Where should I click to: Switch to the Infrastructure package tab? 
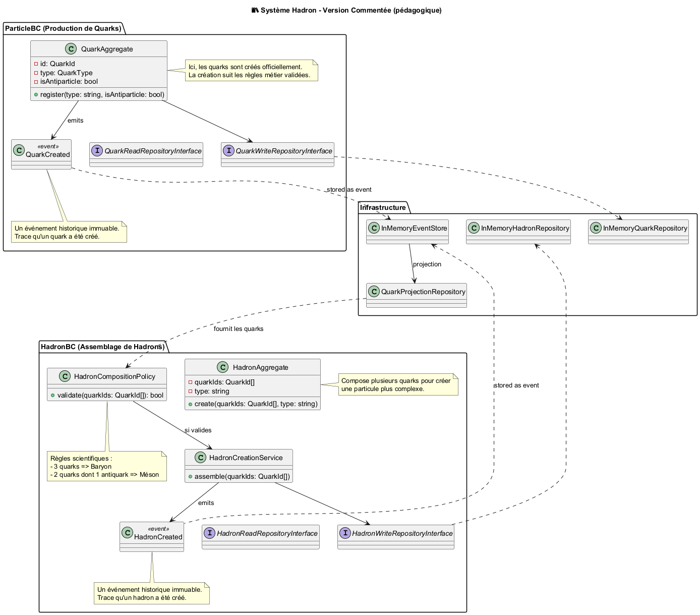click(382, 207)
